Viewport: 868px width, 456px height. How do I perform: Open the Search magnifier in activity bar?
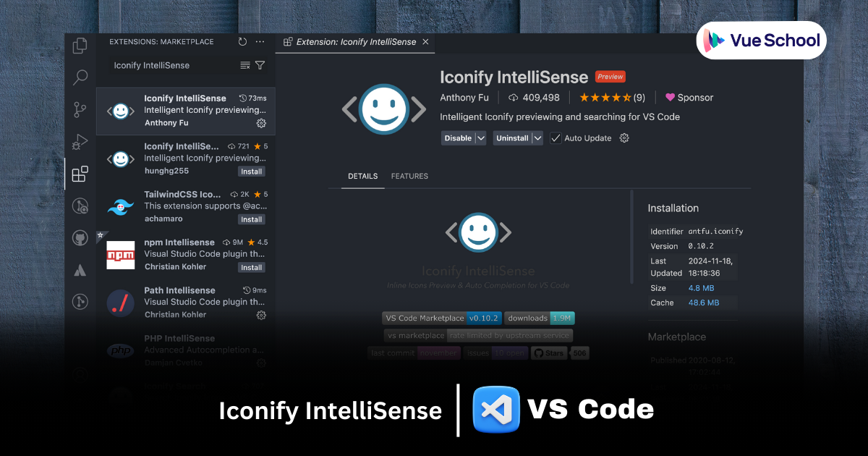coord(80,77)
